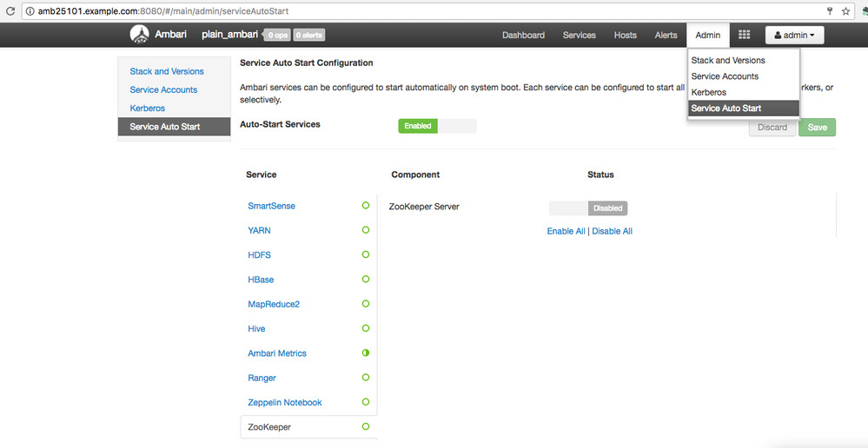
Task: Click the Status column header
Action: pos(600,175)
